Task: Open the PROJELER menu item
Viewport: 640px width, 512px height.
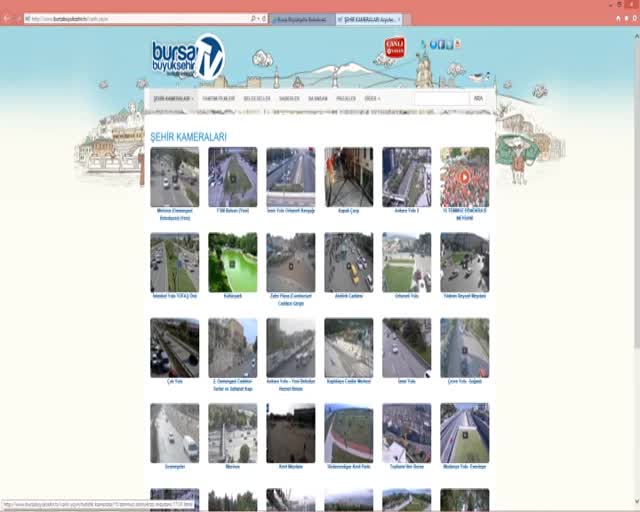Action: coord(346,99)
